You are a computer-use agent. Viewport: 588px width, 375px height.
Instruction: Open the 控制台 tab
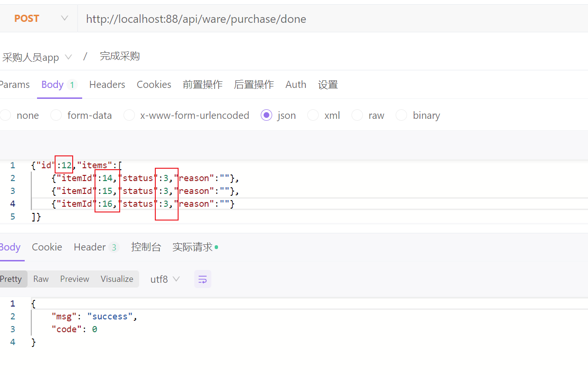click(x=146, y=247)
